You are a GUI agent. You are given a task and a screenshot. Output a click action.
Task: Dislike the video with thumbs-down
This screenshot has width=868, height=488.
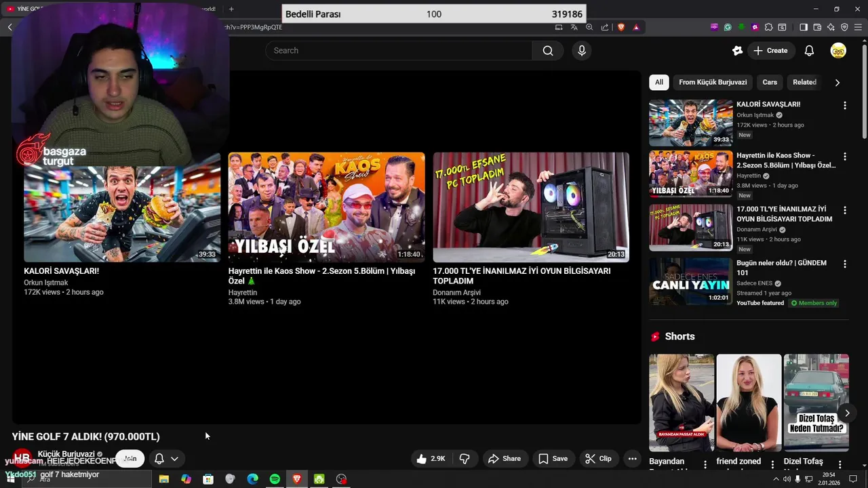tap(465, 459)
